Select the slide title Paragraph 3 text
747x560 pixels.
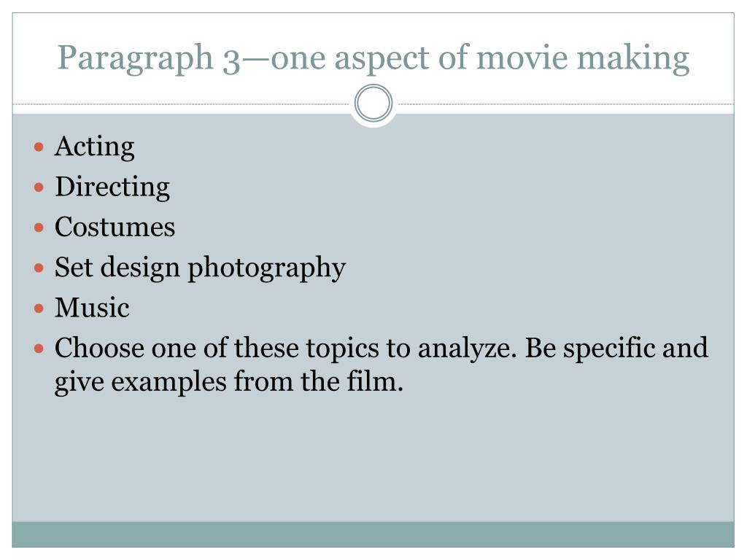pyautogui.click(x=373, y=58)
